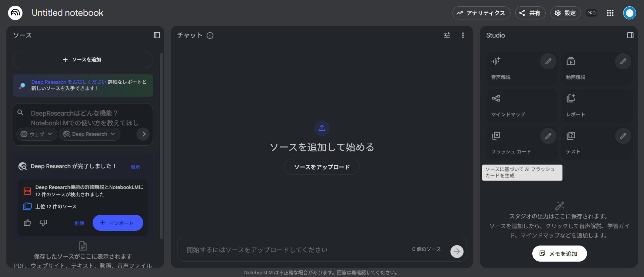Open the chat three-dot more menu

[463, 35]
